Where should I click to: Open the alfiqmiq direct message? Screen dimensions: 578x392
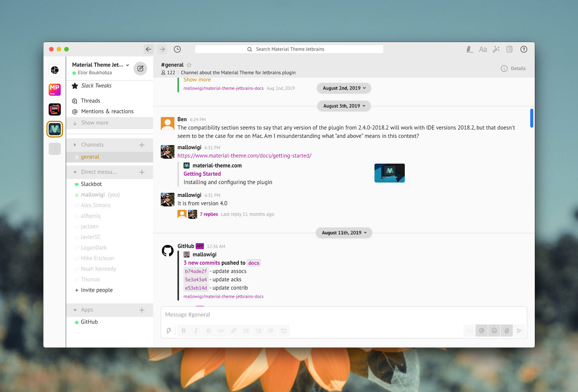coord(110,216)
